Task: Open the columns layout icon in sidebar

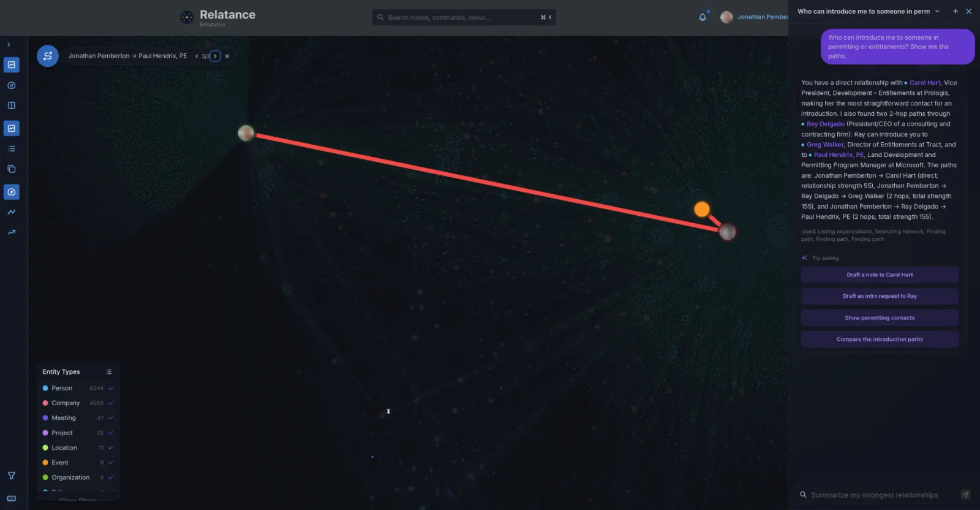Action: [x=11, y=105]
